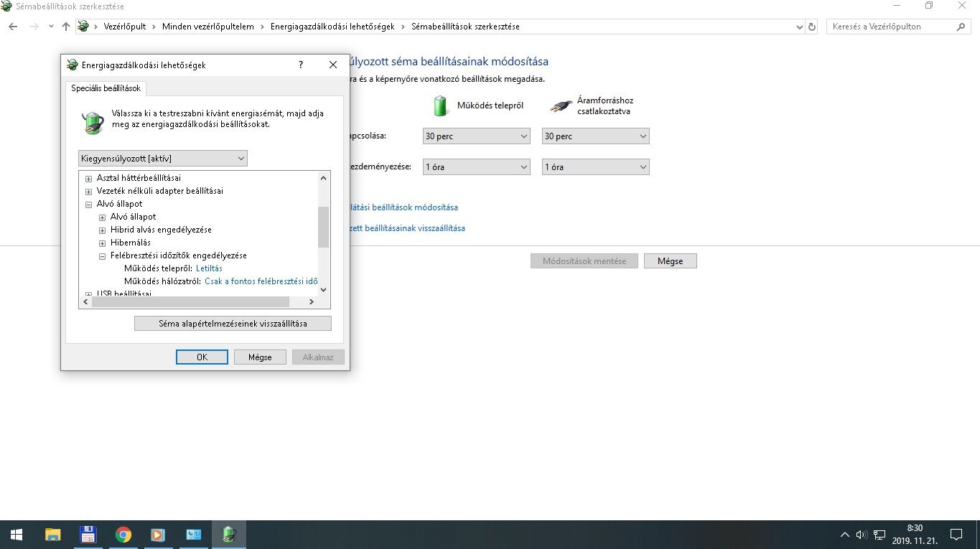
Task: Open the Kiegyensúlyozott [aktív] scheme dropdown
Action: 163,158
